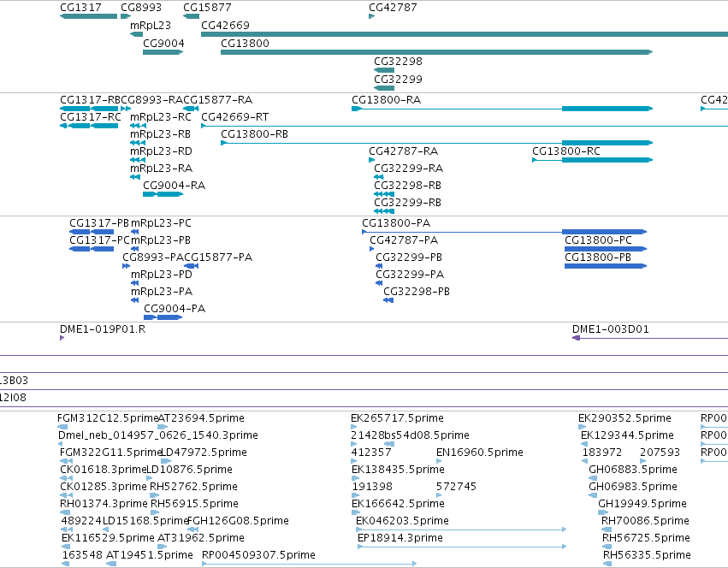
Task: Open transcript CG32299-RA
Action: point(409,169)
